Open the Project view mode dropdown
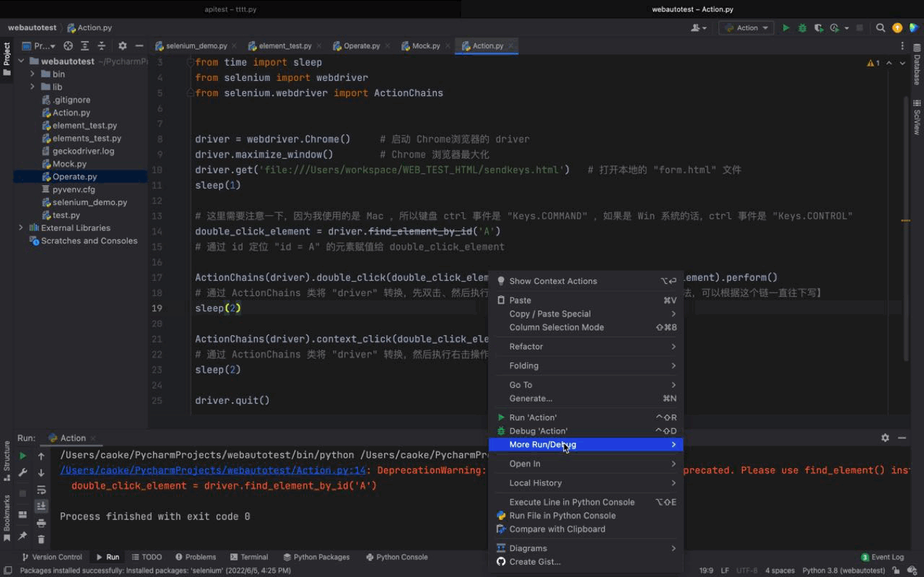Viewport: 924px width, 577px height. (40, 45)
